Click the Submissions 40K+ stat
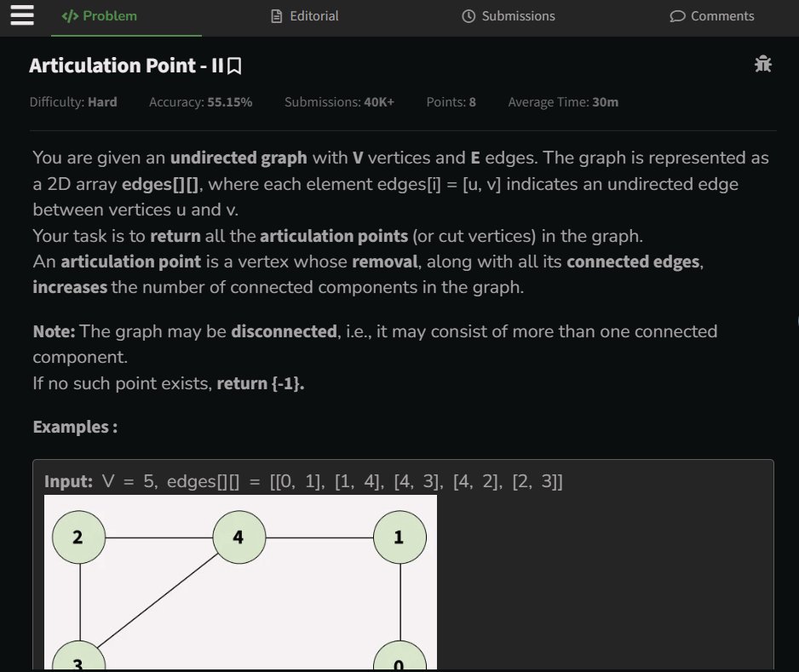 [339, 102]
